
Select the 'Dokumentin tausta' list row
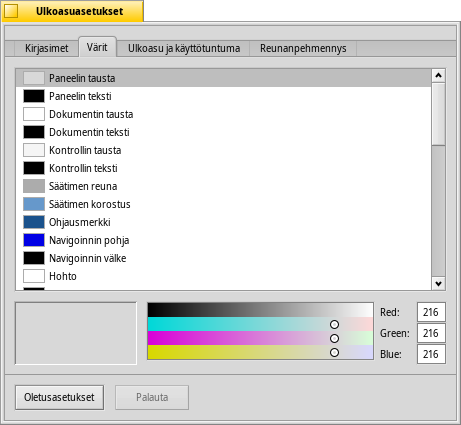click(x=223, y=114)
